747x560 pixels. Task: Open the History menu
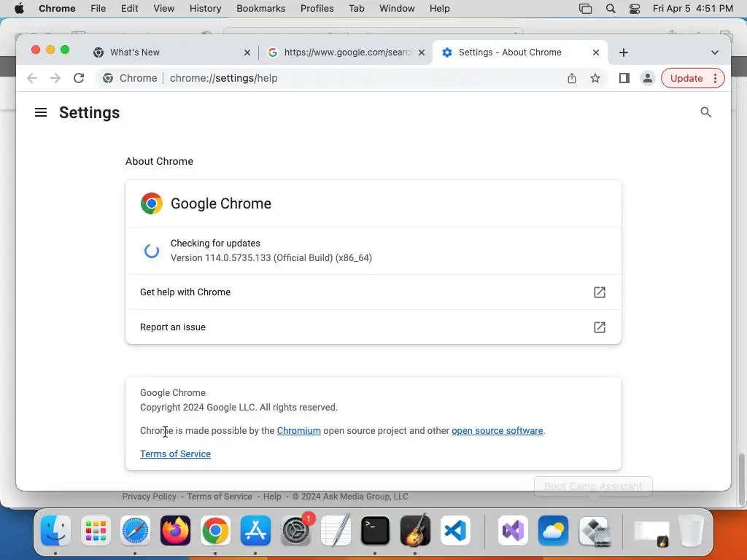[x=205, y=9]
